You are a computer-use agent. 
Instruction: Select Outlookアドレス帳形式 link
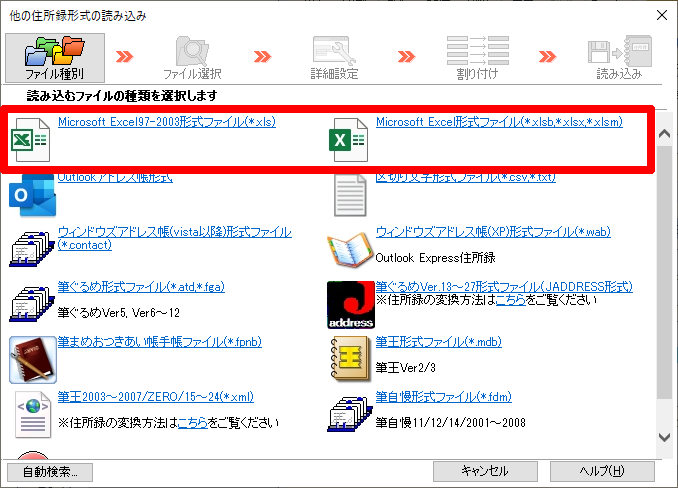tap(115, 178)
